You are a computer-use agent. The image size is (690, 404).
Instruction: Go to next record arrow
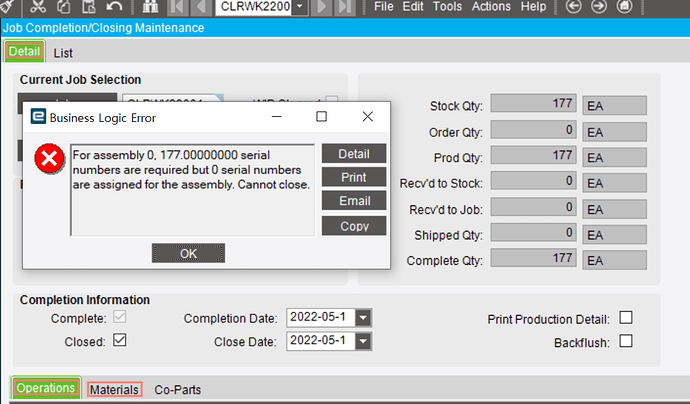click(322, 7)
